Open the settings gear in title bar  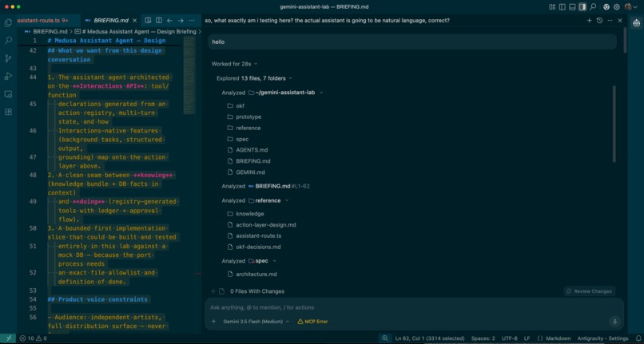point(617,7)
